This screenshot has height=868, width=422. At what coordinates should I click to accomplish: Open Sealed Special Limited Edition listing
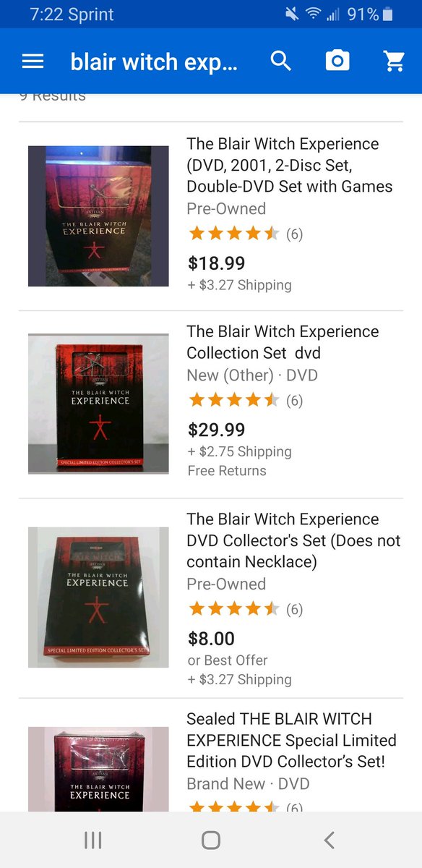coord(211,755)
